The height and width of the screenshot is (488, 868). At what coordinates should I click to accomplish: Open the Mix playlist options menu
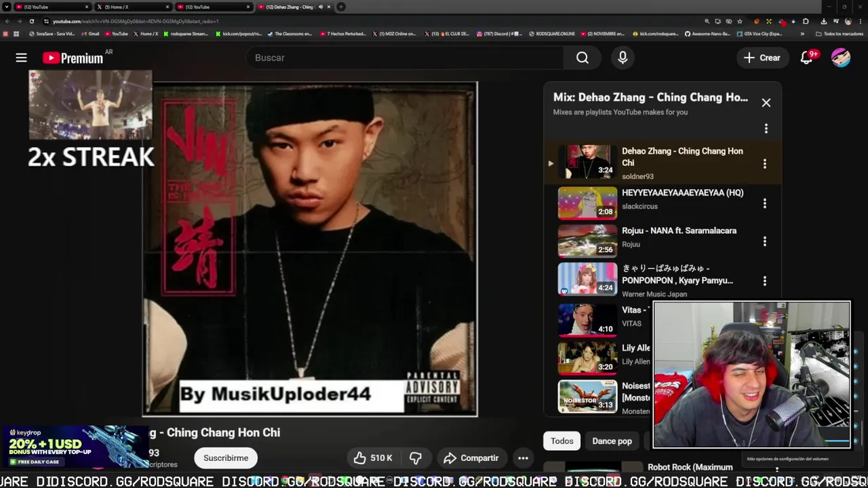(766, 129)
